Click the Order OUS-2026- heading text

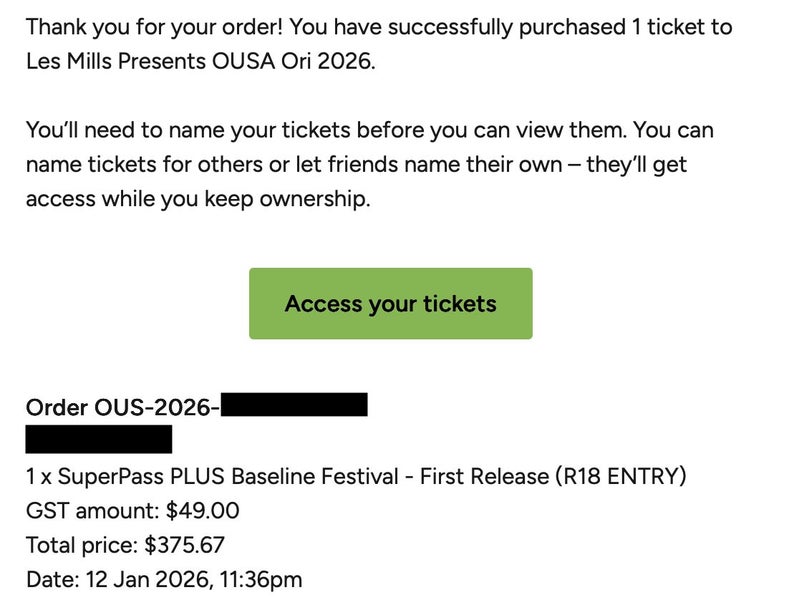coord(122,408)
